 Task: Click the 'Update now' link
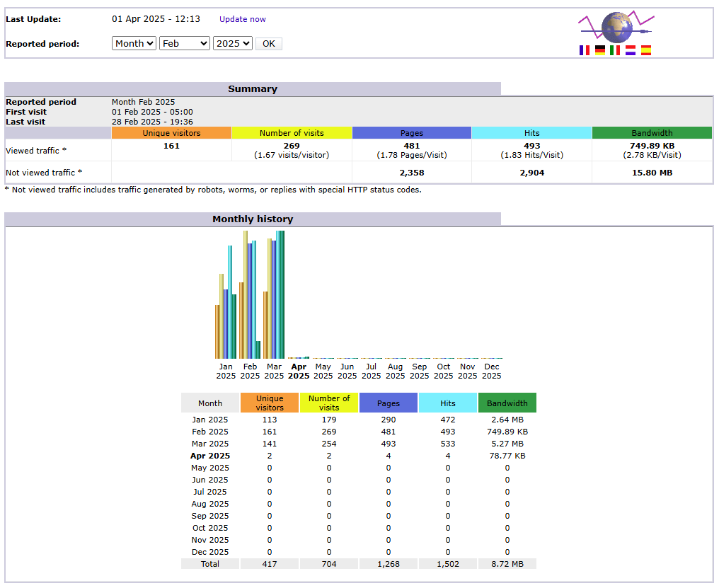(242, 19)
